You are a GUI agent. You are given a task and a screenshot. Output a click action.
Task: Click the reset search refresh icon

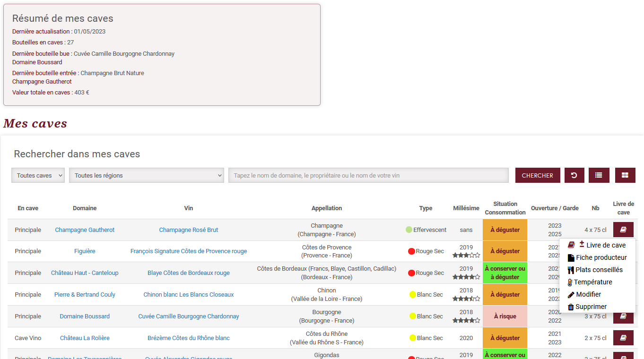click(574, 175)
